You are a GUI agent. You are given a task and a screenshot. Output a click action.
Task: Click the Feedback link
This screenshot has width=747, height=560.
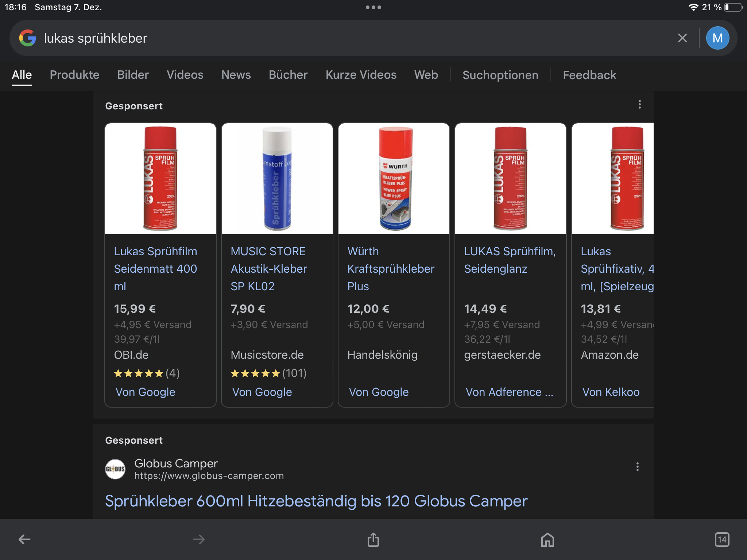589,75
